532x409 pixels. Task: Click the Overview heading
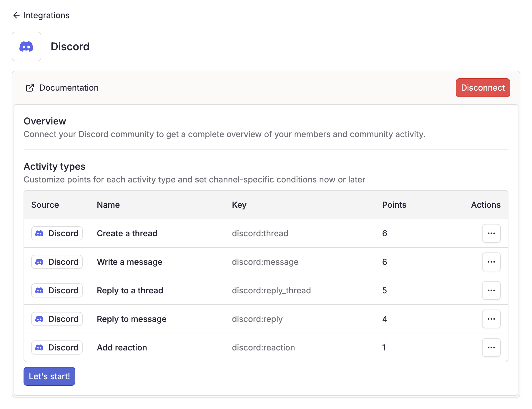pyautogui.click(x=45, y=121)
